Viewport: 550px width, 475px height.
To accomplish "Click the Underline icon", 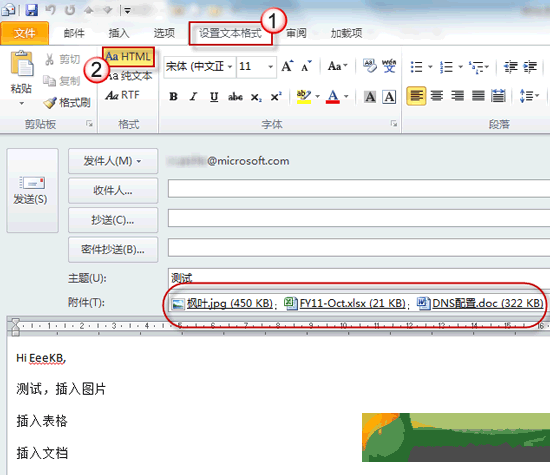I will [214, 96].
